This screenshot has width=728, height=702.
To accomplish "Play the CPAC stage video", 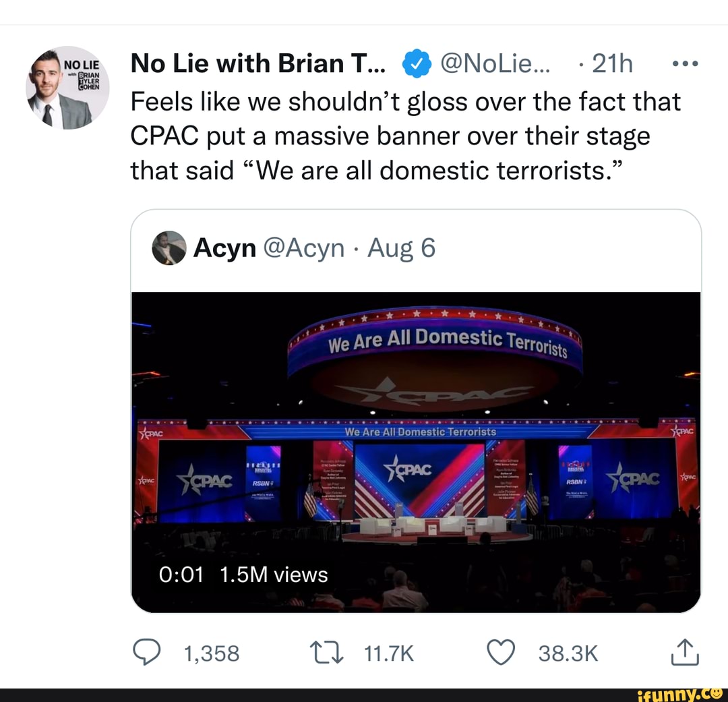I will pyautogui.click(x=416, y=452).
